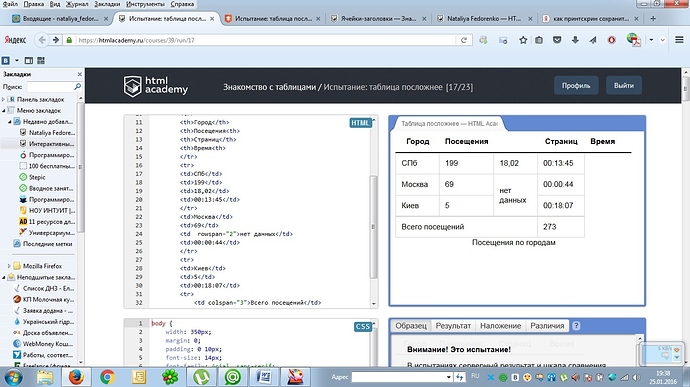The width and height of the screenshot is (690, 387).
Task: Click the HTML editor vertical scrollbar
Action: tap(374, 226)
